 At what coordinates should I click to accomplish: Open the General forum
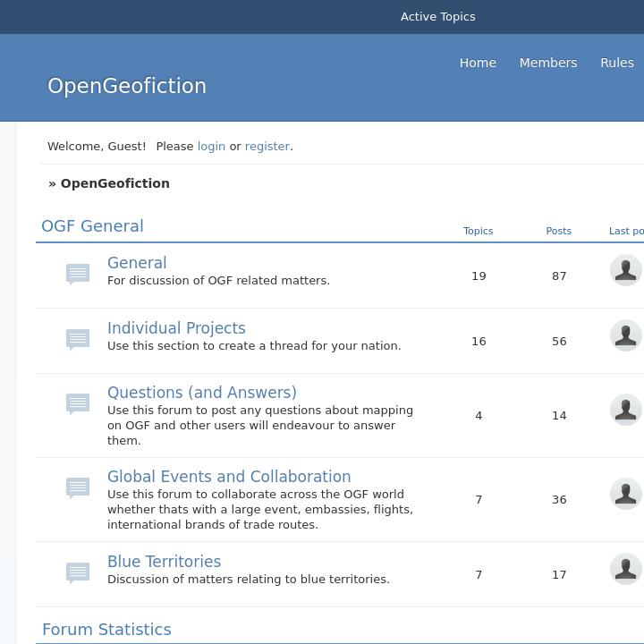tap(137, 263)
